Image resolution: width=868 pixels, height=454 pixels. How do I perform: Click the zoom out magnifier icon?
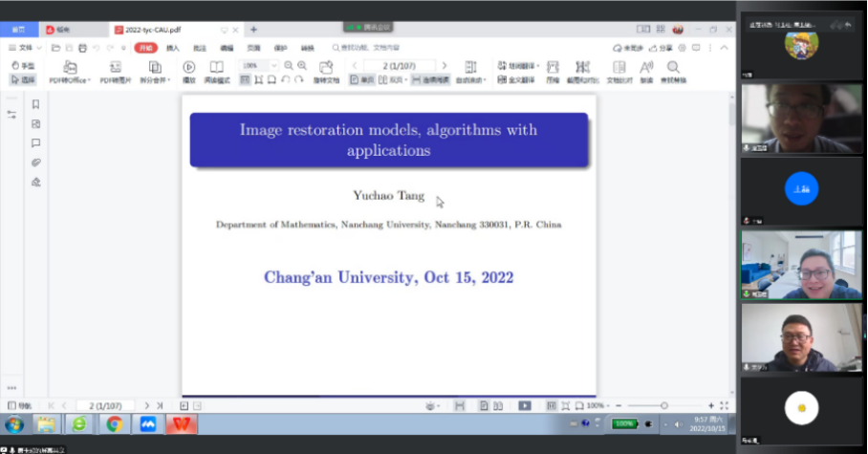coord(289,65)
